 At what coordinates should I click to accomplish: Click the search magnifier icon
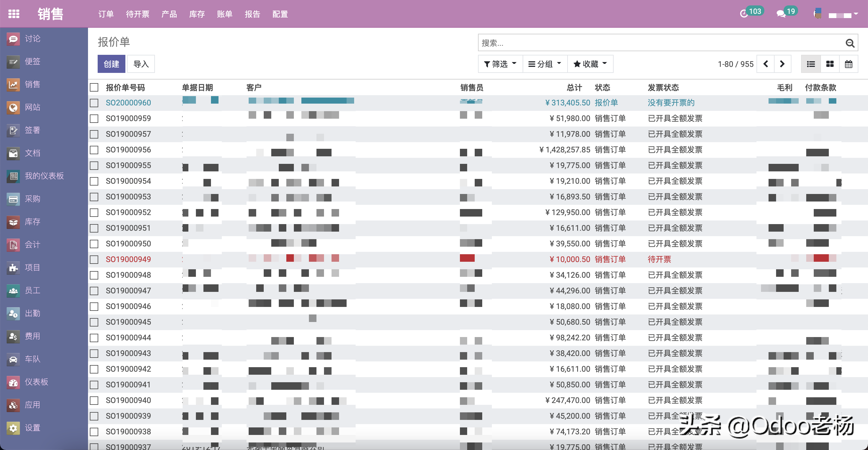[850, 43]
